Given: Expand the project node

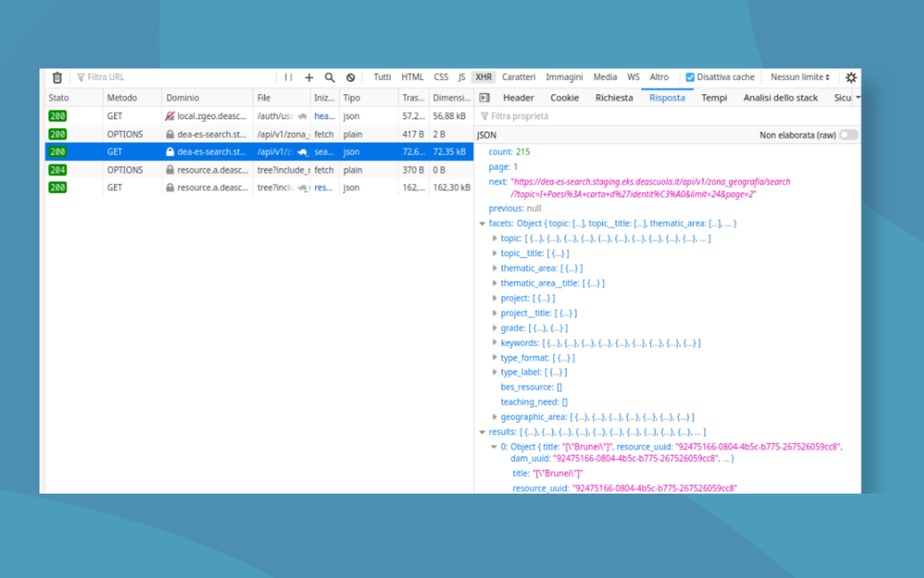Looking at the screenshot, I should click(x=494, y=298).
